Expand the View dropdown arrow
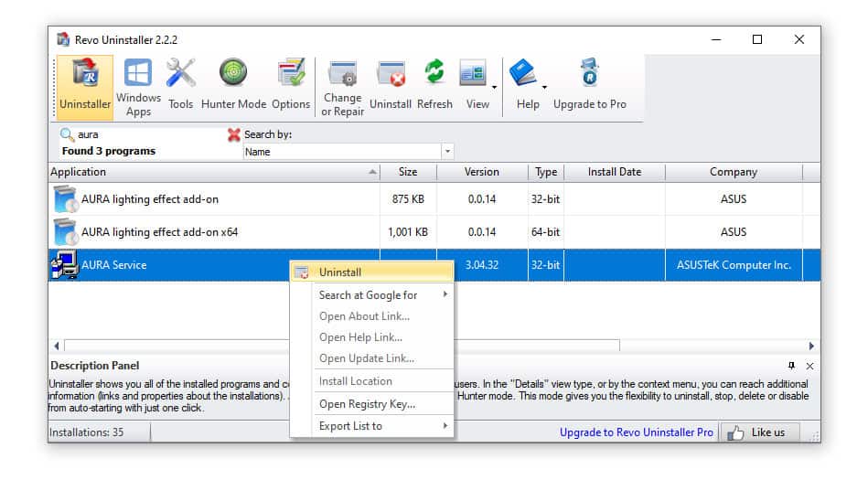Viewport: 868px width, 480px height. click(494, 87)
